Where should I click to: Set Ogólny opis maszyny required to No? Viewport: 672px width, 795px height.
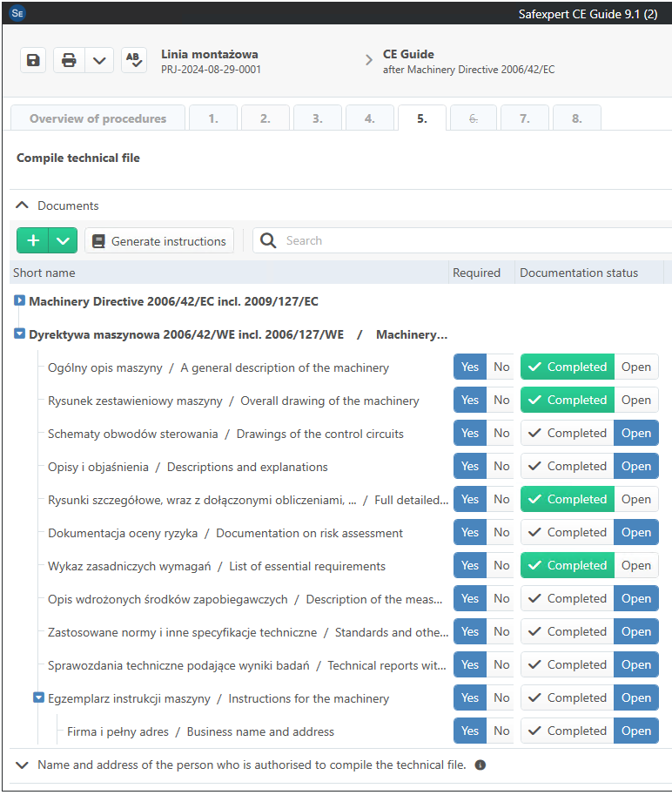(x=501, y=367)
